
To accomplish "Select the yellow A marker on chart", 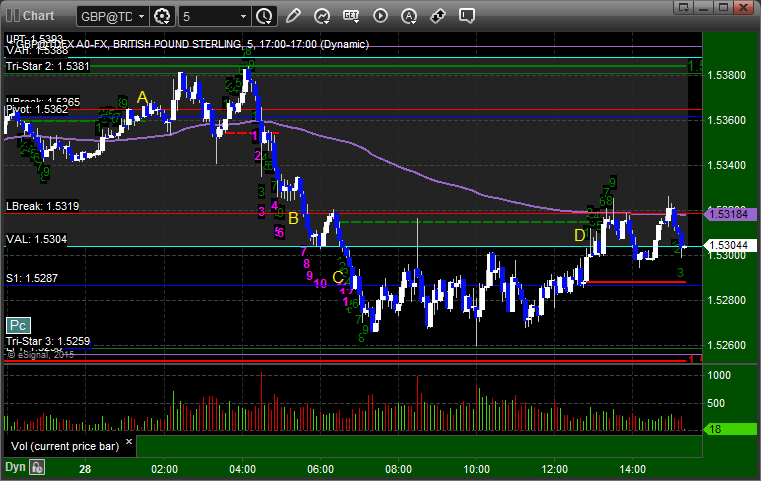I will pos(142,98).
